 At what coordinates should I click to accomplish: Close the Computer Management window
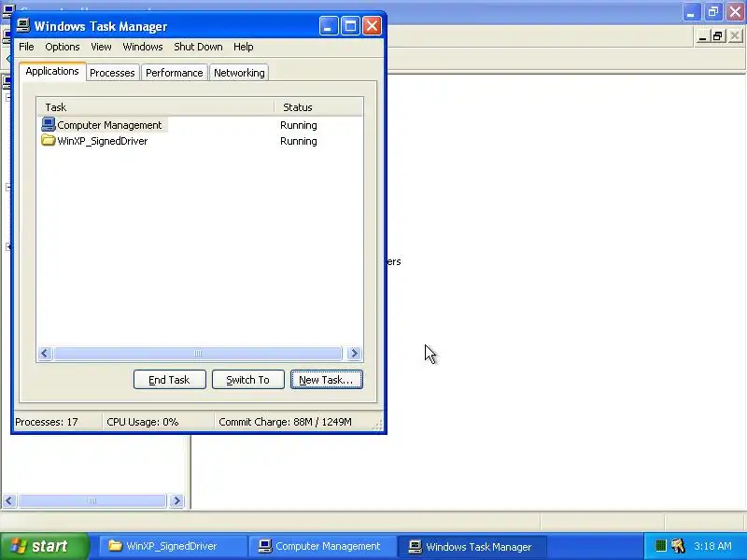pos(735,11)
